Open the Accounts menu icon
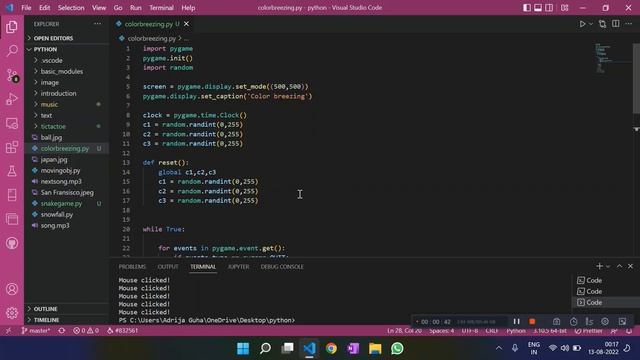The image size is (640, 360). coord(12,289)
